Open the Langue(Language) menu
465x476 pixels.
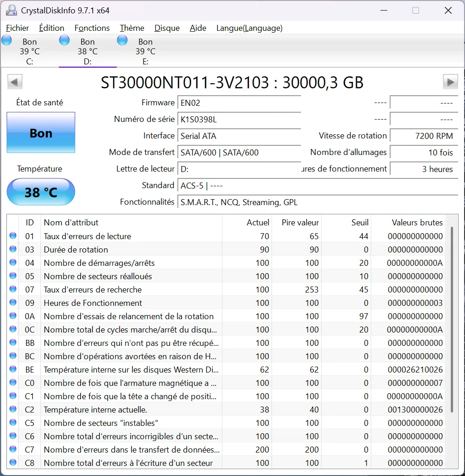249,28
